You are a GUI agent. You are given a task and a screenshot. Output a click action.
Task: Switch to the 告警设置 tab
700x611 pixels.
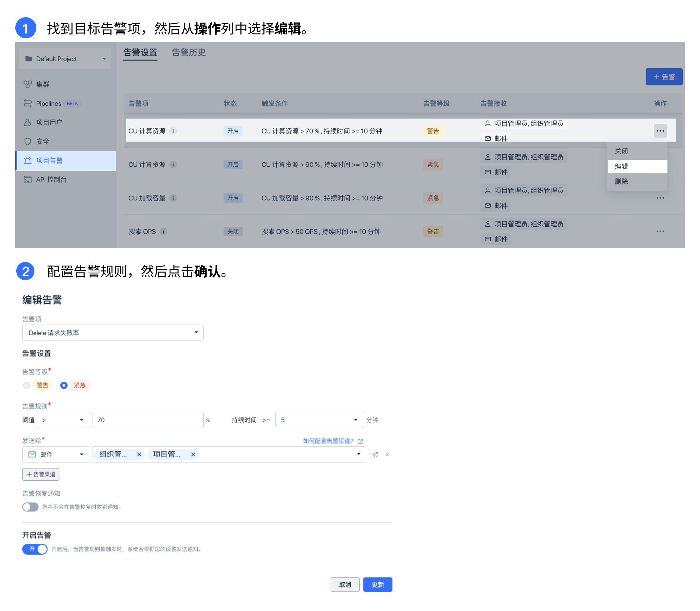[140, 53]
